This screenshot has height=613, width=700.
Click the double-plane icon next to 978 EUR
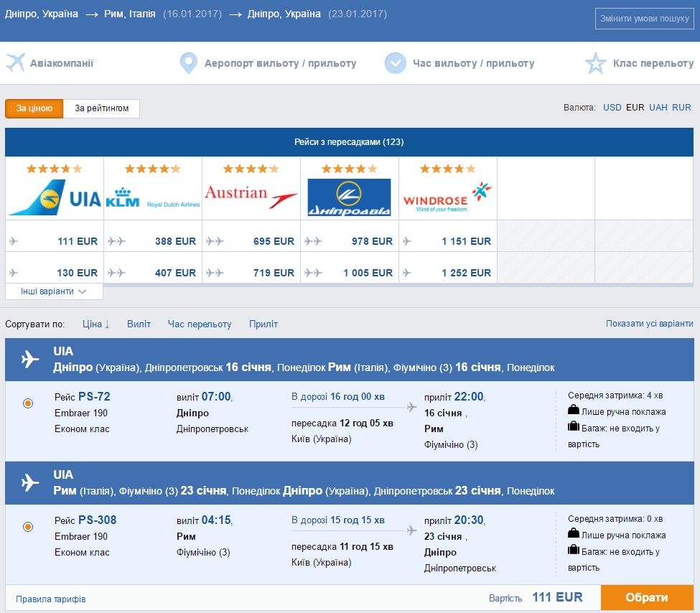point(313,241)
